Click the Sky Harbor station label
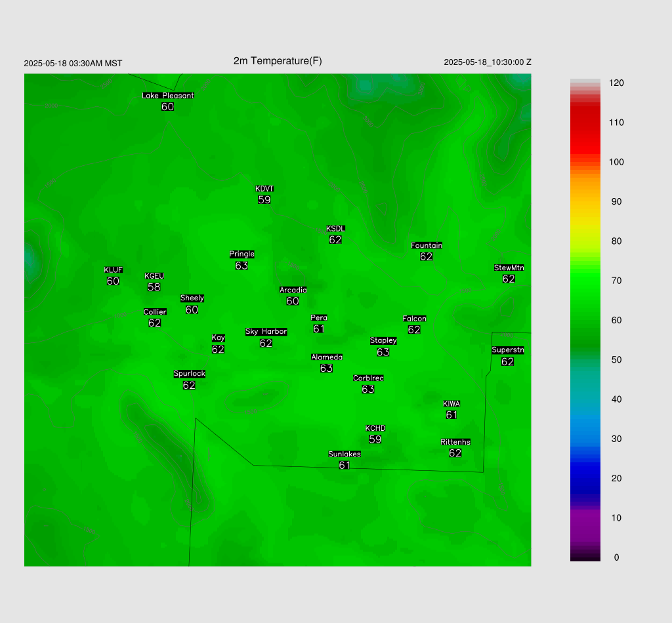The height and width of the screenshot is (623, 672). click(266, 331)
